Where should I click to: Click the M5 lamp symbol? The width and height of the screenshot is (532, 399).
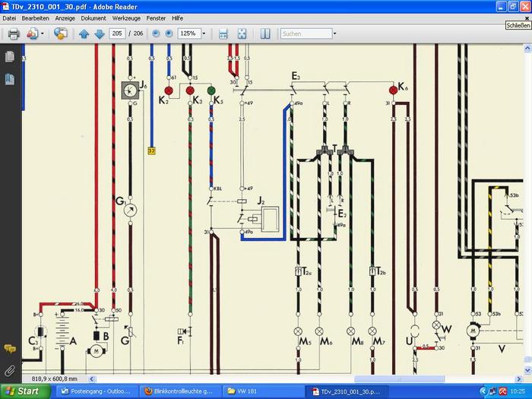click(298, 331)
